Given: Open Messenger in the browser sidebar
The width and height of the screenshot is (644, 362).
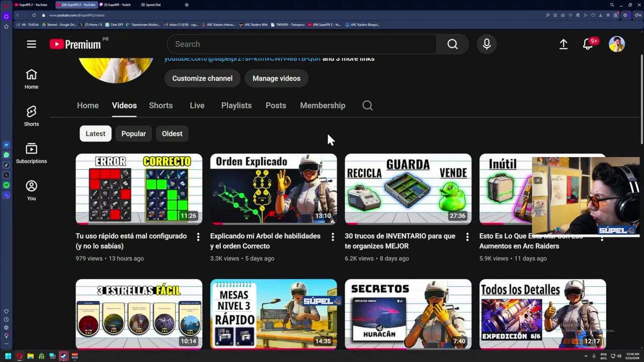Looking at the screenshot, I should pyautogui.click(x=6, y=145).
